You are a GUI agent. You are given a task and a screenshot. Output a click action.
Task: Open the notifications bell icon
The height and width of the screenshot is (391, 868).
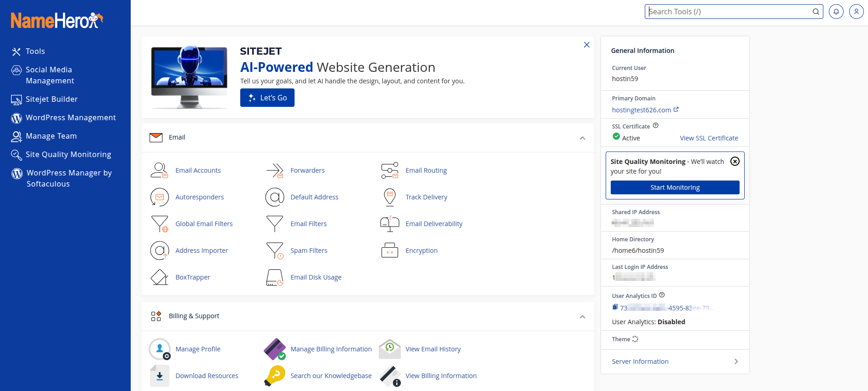(836, 12)
